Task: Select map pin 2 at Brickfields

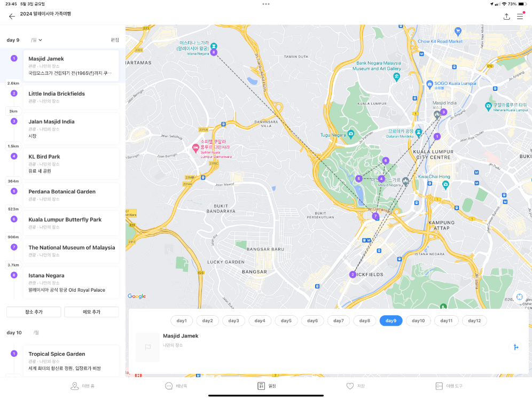Action: [x=353, y=274]
